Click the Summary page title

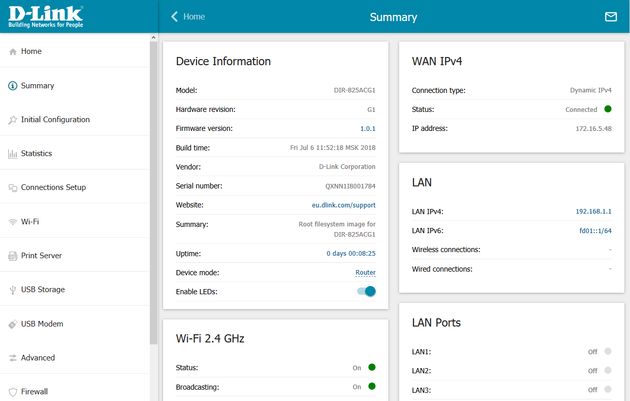393,17
